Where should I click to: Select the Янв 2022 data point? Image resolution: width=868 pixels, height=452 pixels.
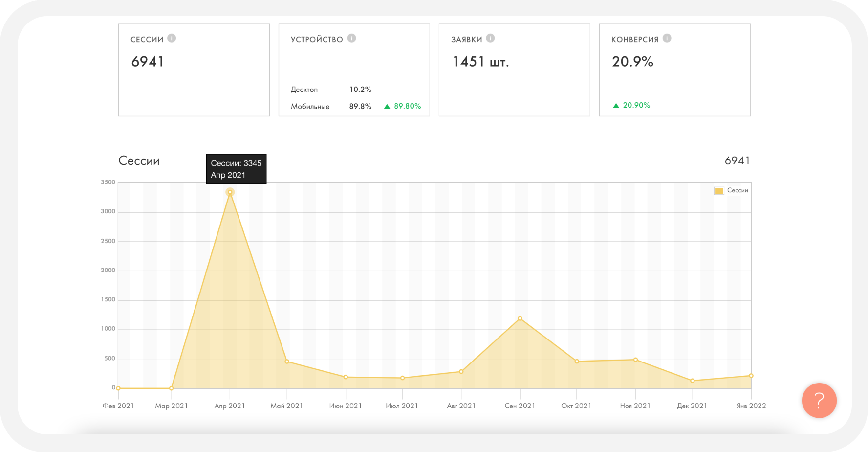point(751,376)
